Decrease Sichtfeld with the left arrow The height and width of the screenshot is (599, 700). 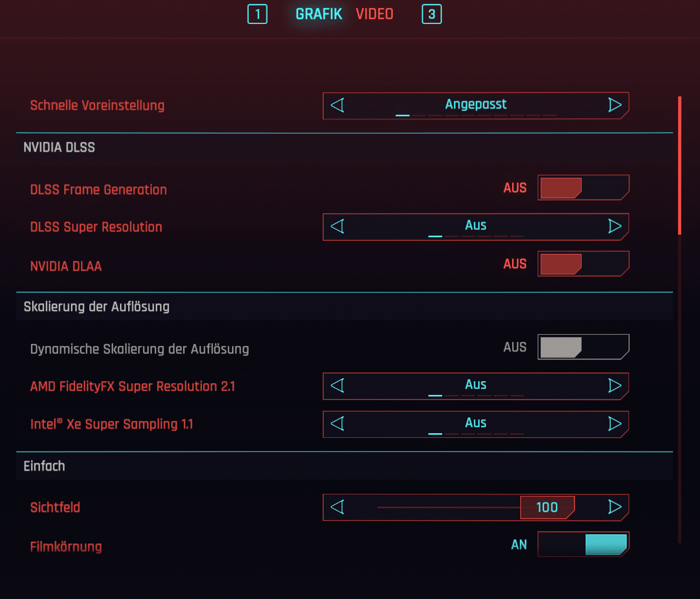[337, 507]
